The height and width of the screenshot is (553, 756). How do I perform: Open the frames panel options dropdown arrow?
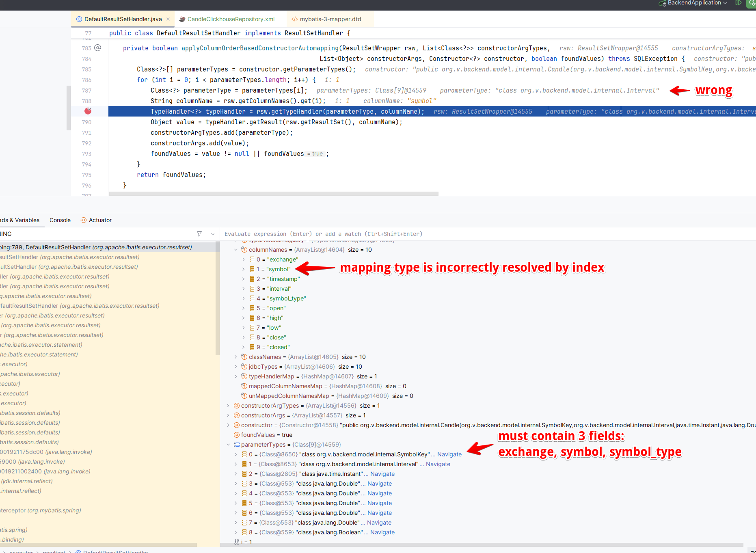pos(213,234)
